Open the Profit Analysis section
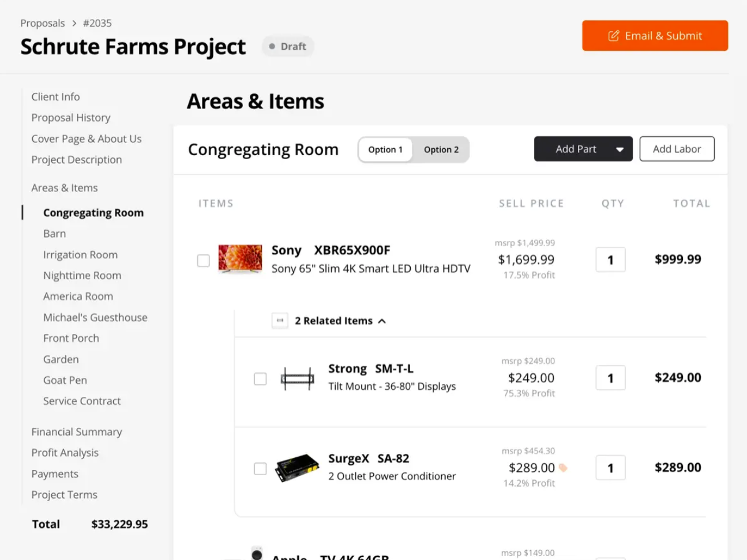747x560 pixels. click(65, 453)
